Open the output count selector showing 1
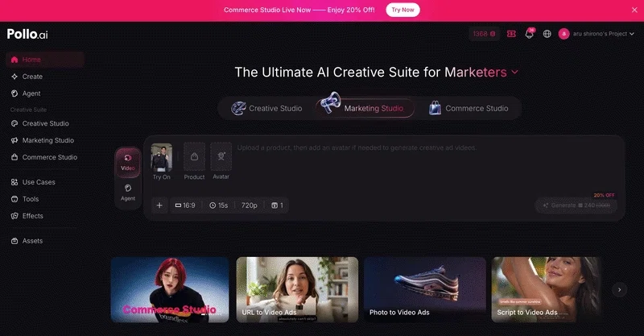This screenshot has width=644, height=336. point(277,205)
